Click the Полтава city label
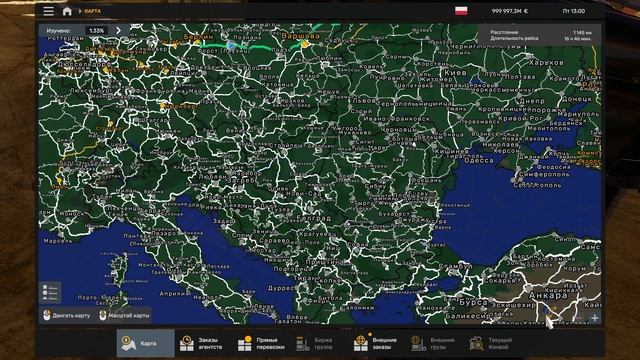Image resolution: width=640 pixels, height=360 pixels. pyautogui.click(x=520, y=77)
